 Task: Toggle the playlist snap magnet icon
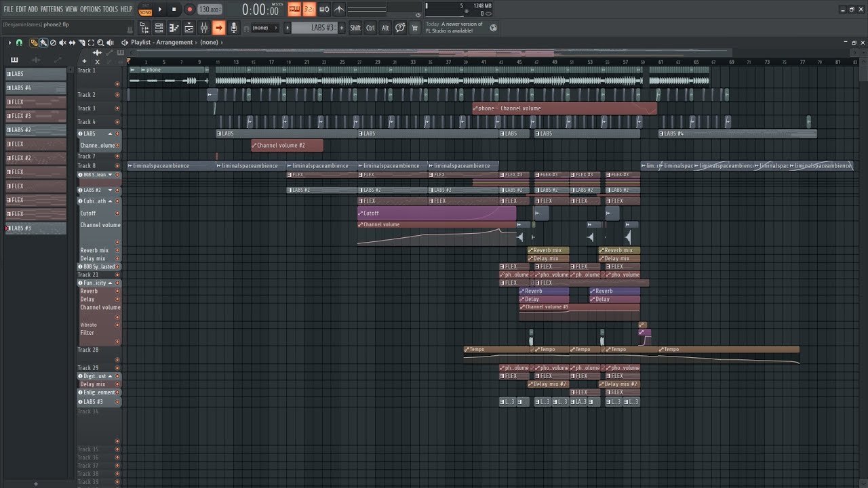(19, 43)
